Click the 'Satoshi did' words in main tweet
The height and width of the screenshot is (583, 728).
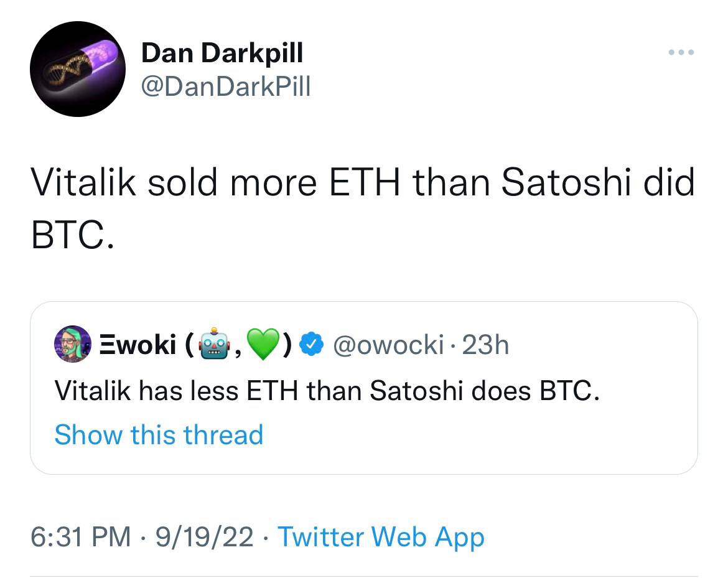click(598, 182)
